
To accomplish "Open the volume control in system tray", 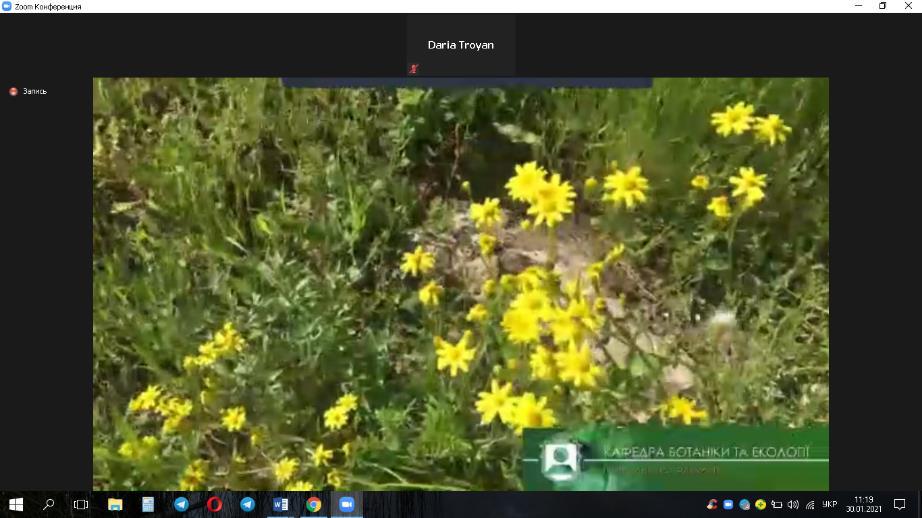I will coord(793,505).
